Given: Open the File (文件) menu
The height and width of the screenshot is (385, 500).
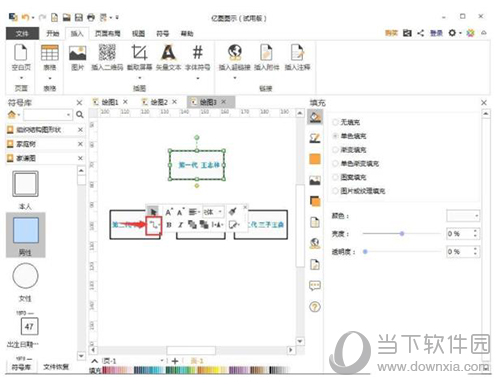Looking at the screenshot, I should coord(22,33).
